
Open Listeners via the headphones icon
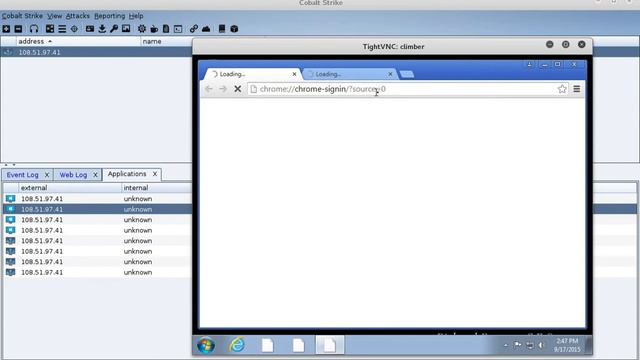(34, 29)
